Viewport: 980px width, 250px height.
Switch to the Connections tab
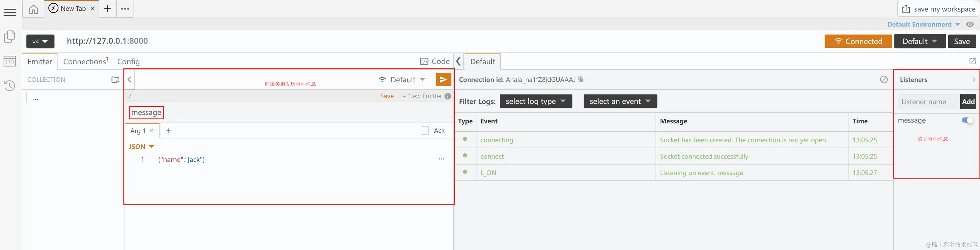86,61
